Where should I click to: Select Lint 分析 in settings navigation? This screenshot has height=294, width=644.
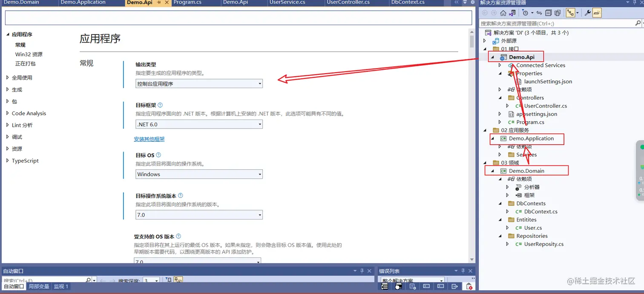(22, 125)
